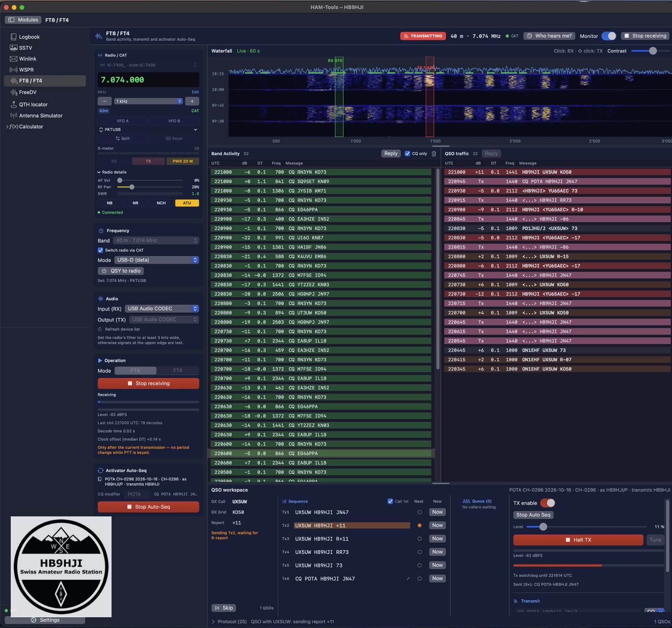Open the Mode USB-D (data) dropdown

[156, 260]
